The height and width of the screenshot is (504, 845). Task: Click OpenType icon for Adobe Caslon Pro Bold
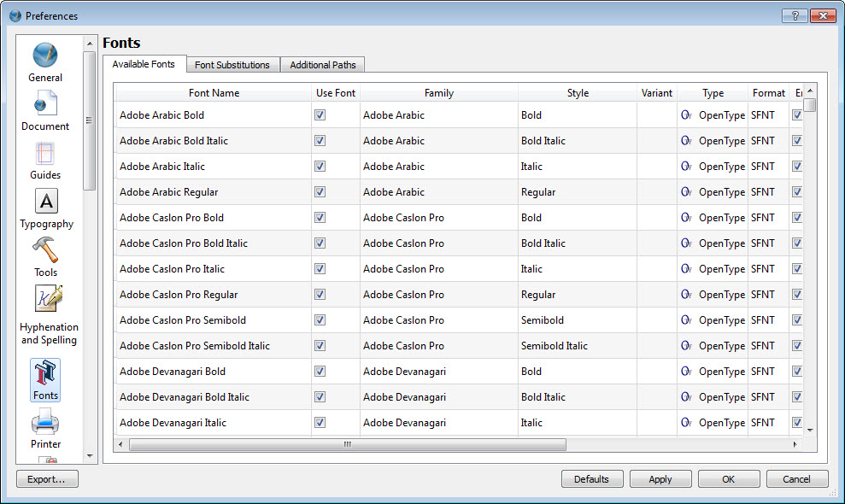click(686, 217)
